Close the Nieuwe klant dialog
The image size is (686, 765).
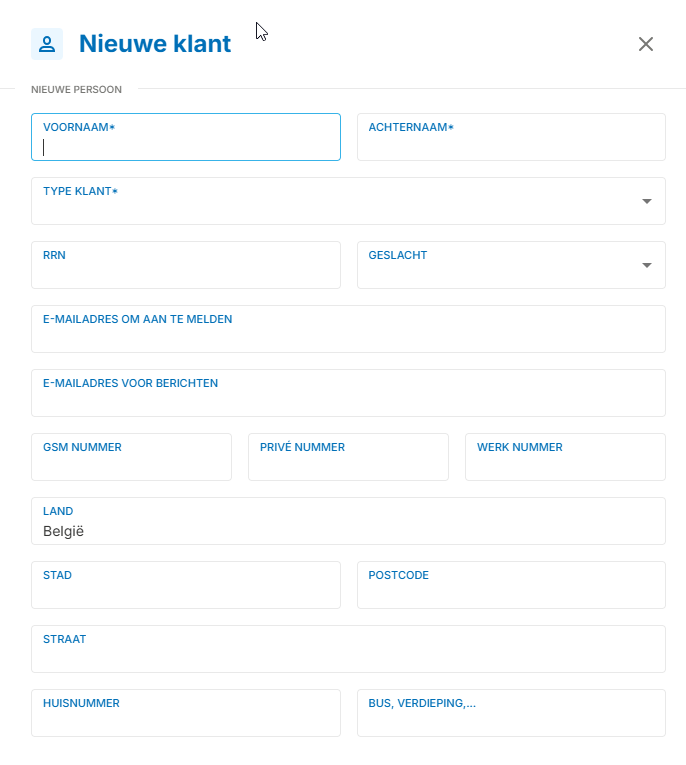tap(646, 44)
